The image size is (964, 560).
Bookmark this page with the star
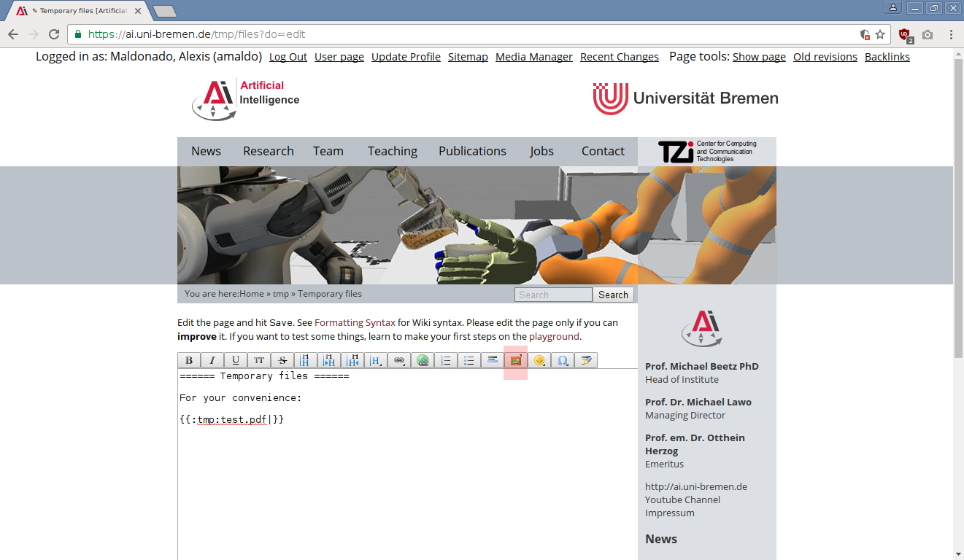pyautogui.click(x=880, y=34)
